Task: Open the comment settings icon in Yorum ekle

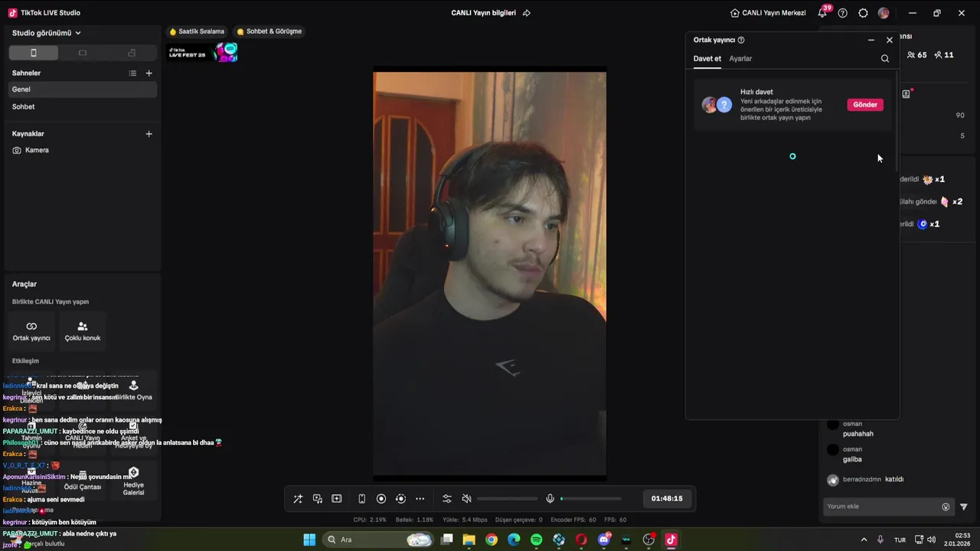Action: point(946,507)
